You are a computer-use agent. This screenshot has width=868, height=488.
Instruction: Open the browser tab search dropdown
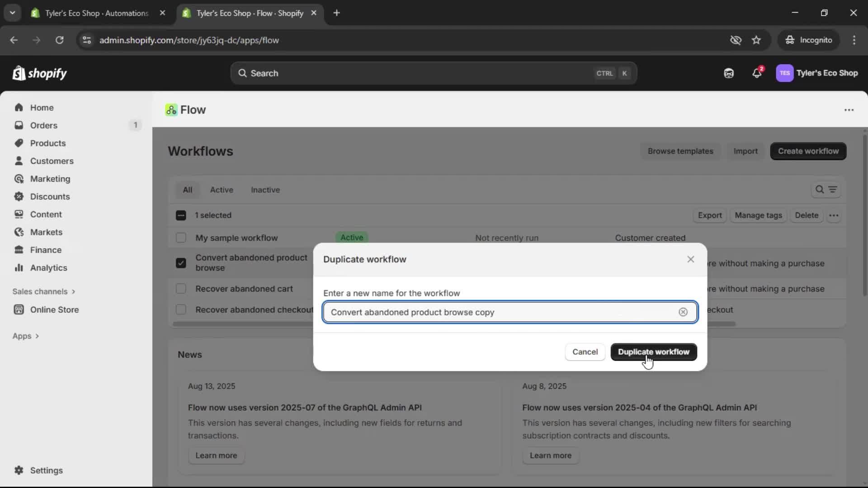pos(12,13)
